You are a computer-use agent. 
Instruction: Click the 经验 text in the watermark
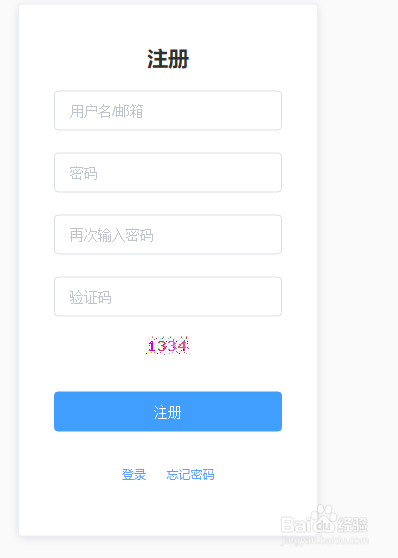pos(352,525)
